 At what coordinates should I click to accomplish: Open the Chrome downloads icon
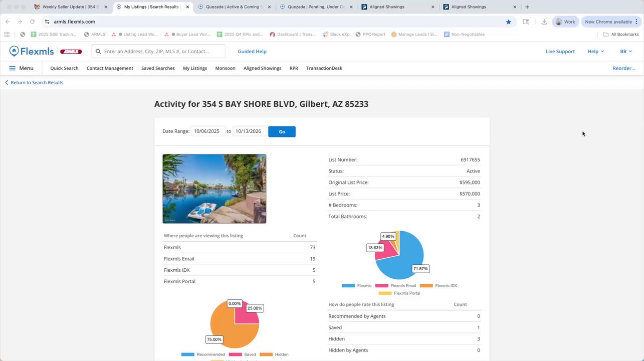click(x=544, y=22)
